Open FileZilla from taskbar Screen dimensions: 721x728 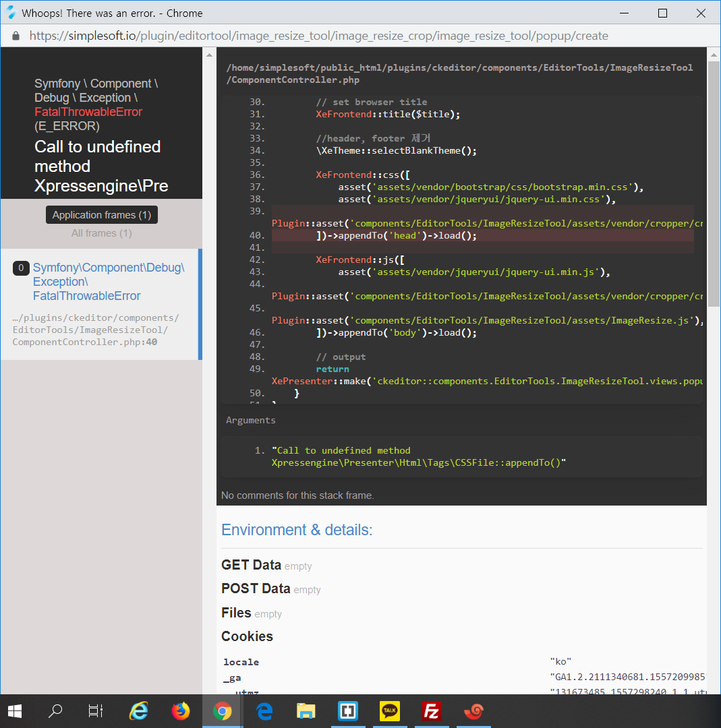[432, 711]
